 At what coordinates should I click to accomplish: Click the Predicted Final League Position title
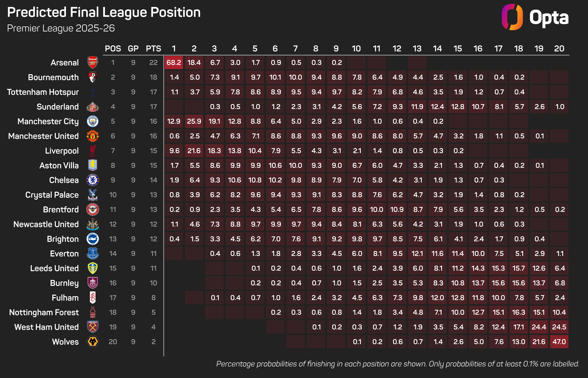coord(104,12)
